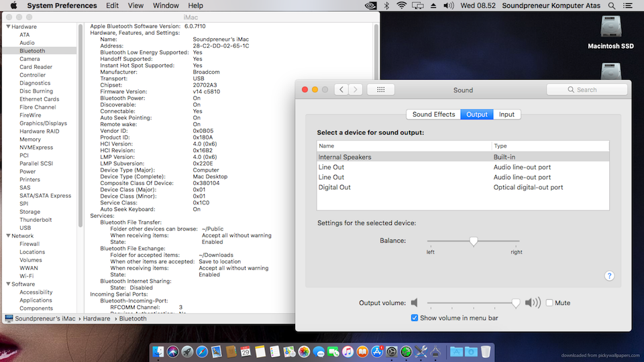The width and height of the screenshot is (644, 362).
Task: Open Sound help question mark button
Action: 610,276
